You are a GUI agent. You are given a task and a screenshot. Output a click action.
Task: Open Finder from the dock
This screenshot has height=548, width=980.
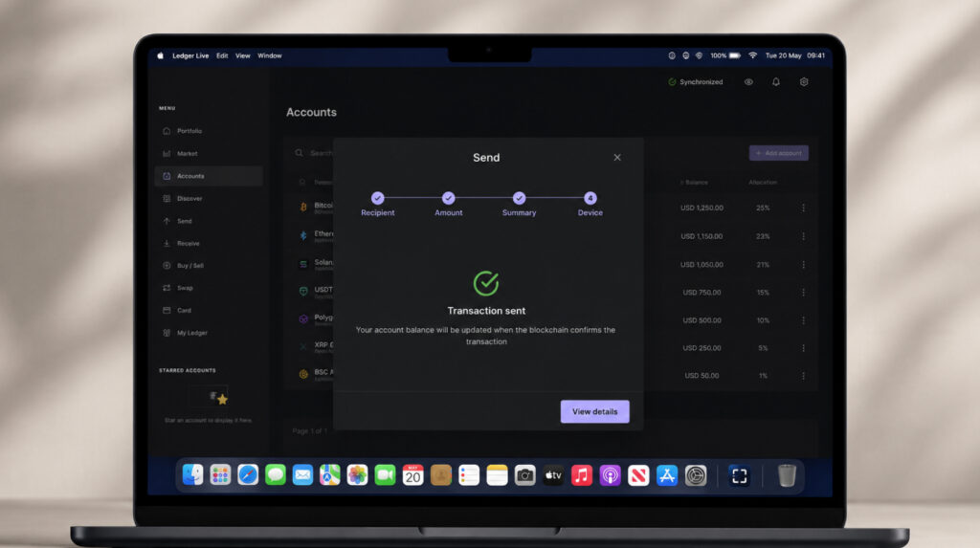[x=192, y=475]
